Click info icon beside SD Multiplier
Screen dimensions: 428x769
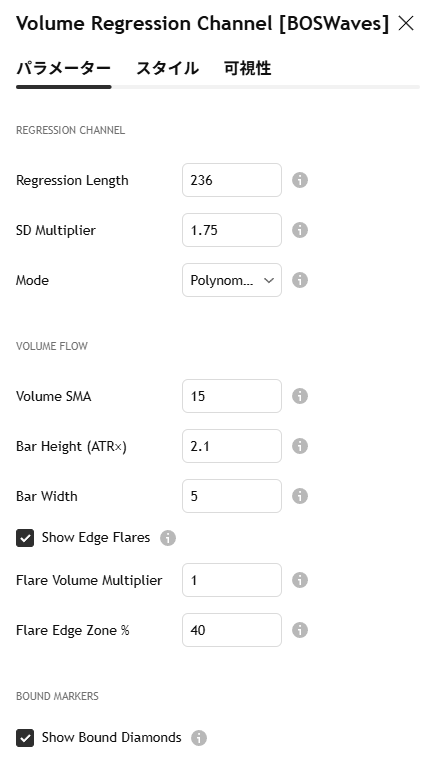tap(300, 230)
